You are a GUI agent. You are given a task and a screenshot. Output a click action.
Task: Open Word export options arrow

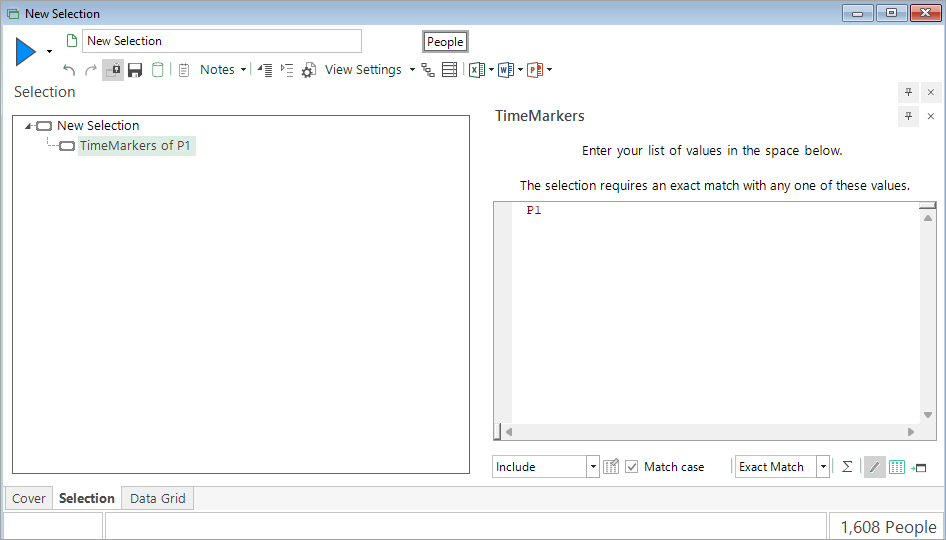pyautogui.click(x=520, y=70)
